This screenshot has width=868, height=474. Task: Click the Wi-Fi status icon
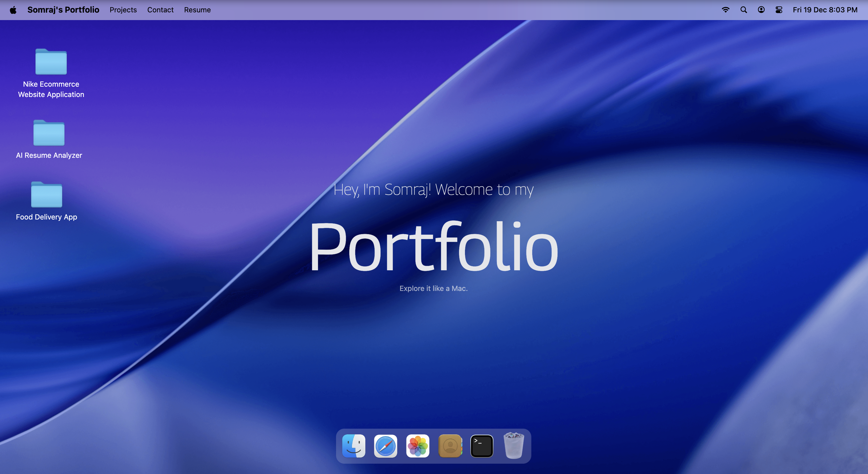[726, 10]
